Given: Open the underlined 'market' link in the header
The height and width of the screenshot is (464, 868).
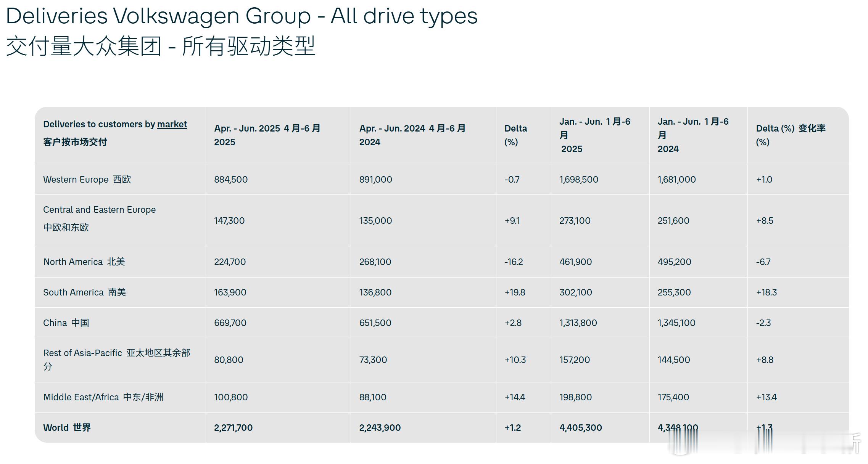Looking at the screenshot, I should [172, 124].
